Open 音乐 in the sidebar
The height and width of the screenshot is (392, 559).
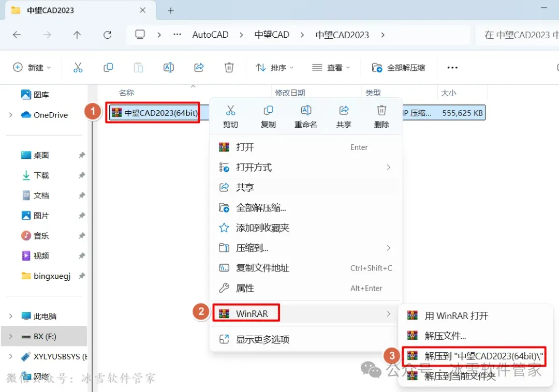[x=35, y=236]
